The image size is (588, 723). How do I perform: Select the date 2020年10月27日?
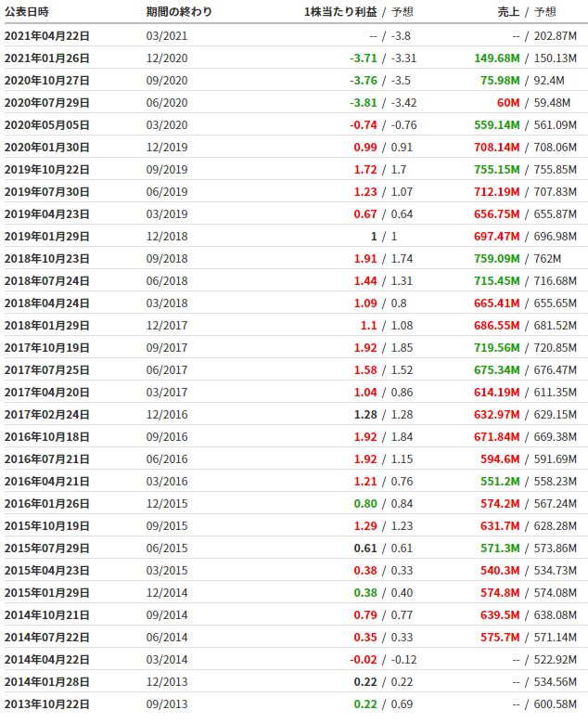pos(47,81)
